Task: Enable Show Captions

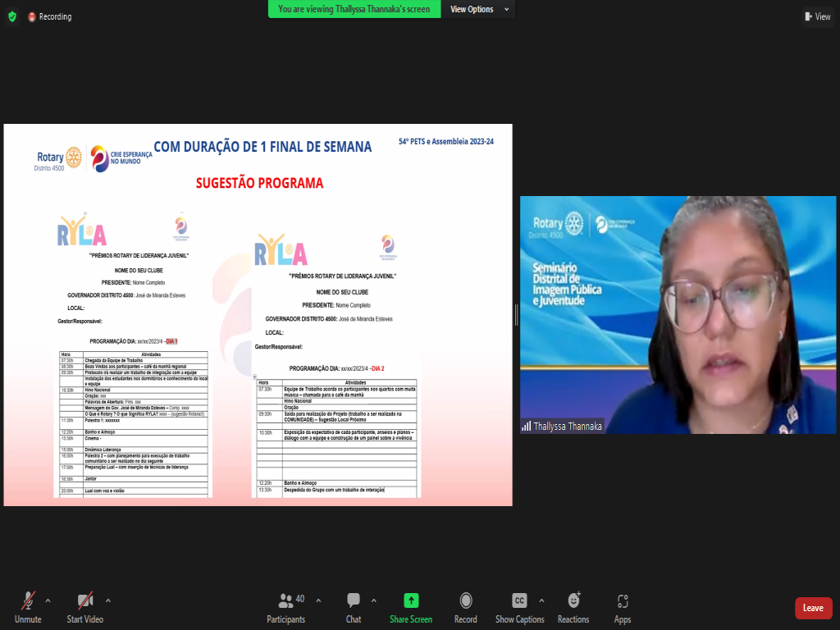Action: (519, 607)
